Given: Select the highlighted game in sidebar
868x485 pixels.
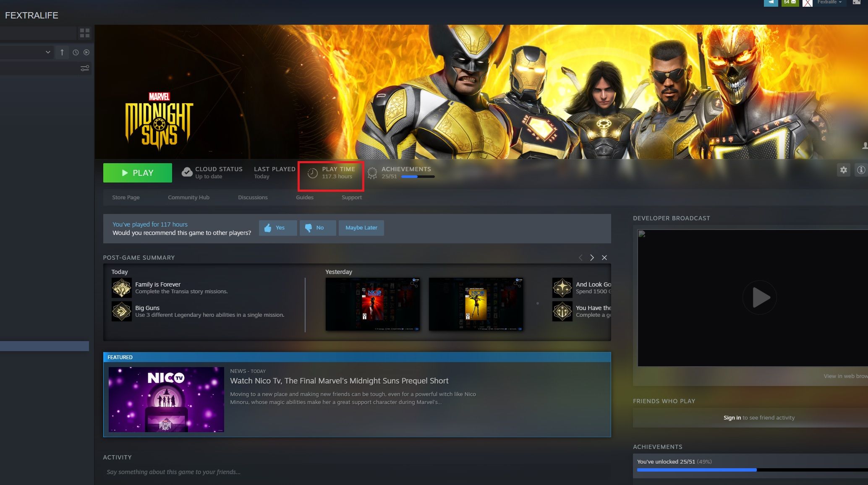Looking at the screenshot, I should 44,346.
